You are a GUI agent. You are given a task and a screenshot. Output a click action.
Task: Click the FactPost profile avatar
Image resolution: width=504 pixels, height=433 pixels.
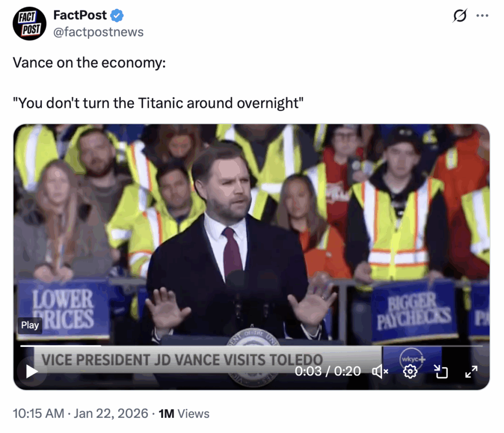point(30,23)
